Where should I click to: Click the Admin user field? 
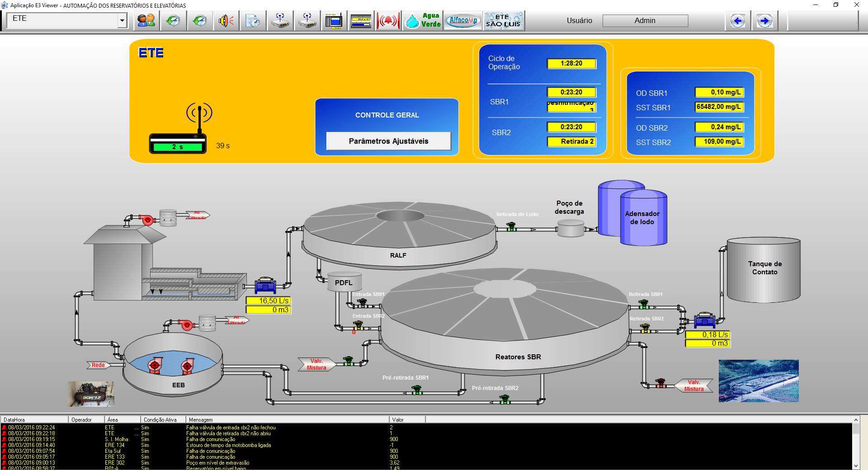point(645,21)
